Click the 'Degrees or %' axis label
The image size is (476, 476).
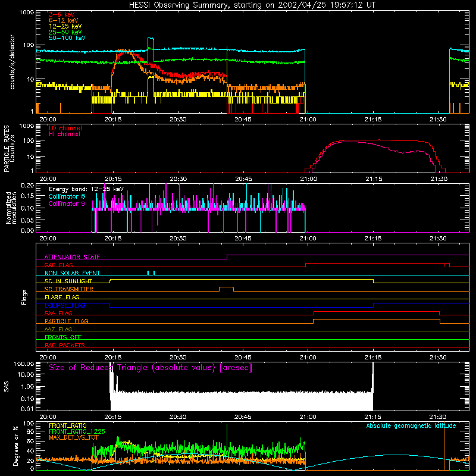(x=15, y=446)
